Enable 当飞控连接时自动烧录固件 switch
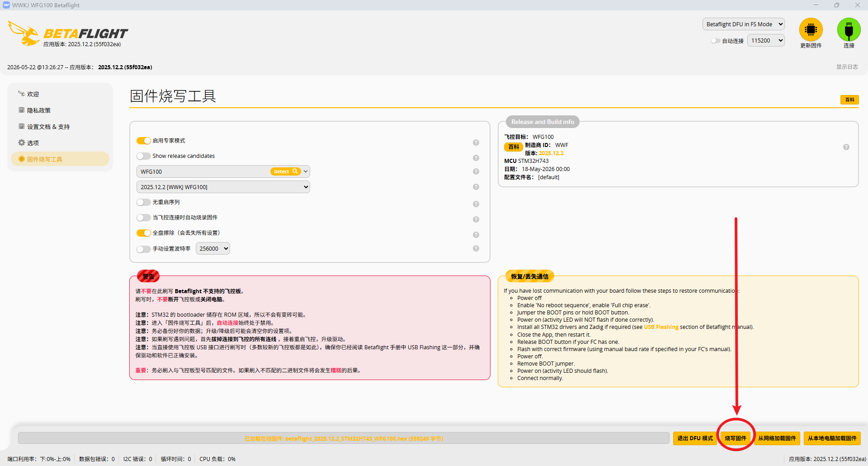The image size is (868, 466). tap(144, 218)
